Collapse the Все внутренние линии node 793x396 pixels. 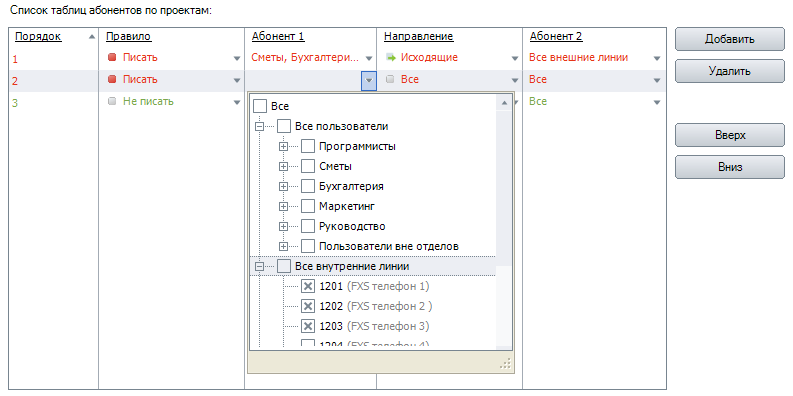tap(259, 267)
